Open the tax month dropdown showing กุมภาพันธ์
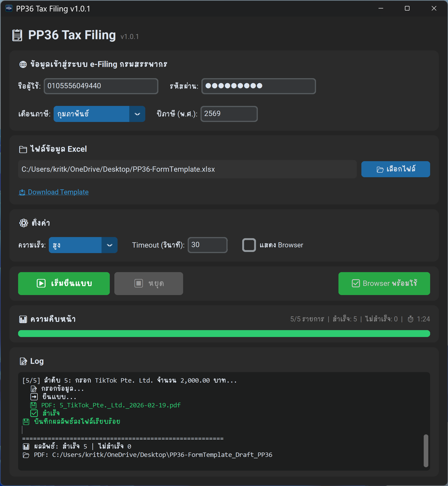 pyautogui.click(x=91, y=114)
